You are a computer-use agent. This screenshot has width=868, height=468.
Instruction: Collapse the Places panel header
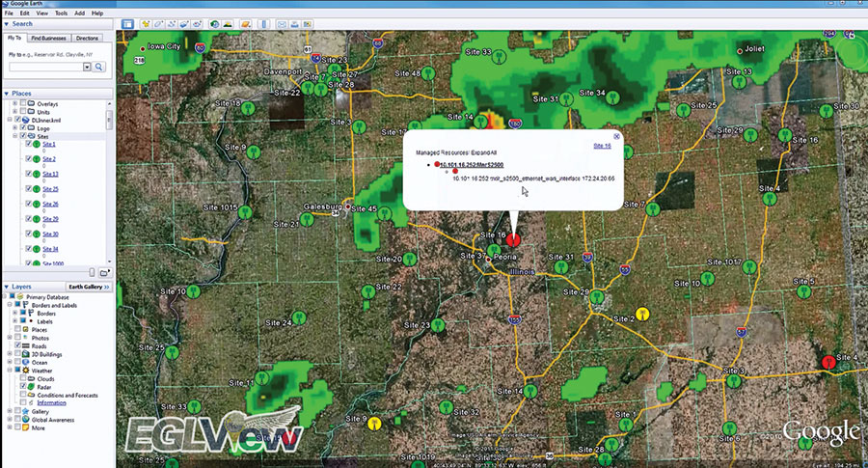pyautogui.click(x=8, y=93)
